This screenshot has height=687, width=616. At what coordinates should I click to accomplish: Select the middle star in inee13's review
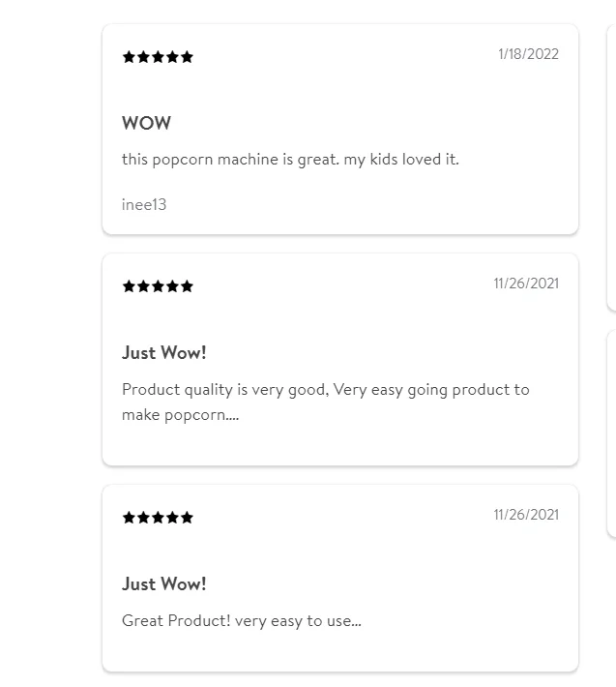(158, 57)
